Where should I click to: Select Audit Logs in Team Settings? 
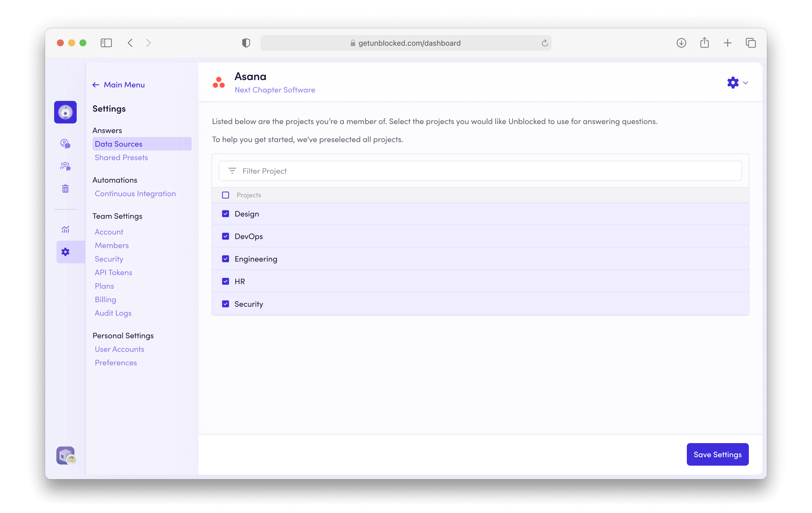[113, 313]
